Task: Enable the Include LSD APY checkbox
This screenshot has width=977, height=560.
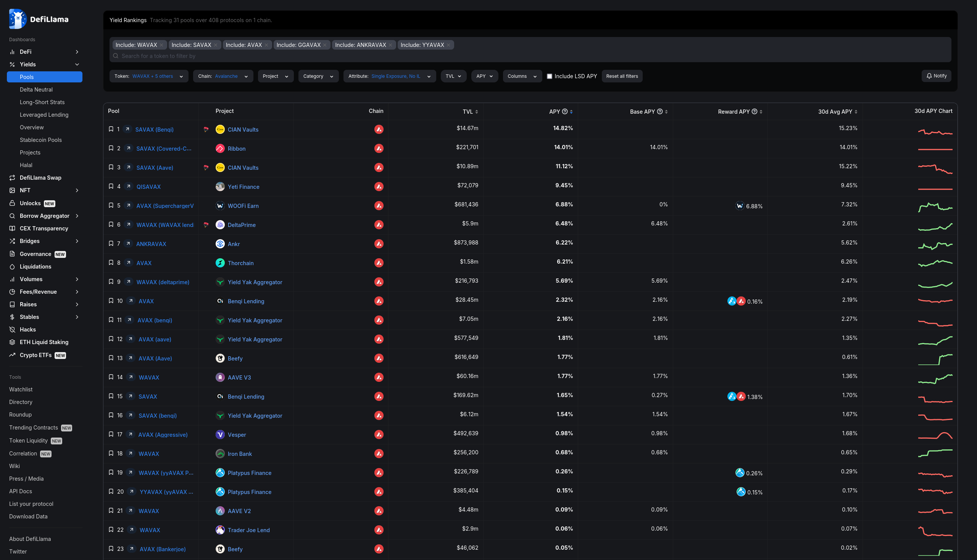Action: tap(550, 76)
